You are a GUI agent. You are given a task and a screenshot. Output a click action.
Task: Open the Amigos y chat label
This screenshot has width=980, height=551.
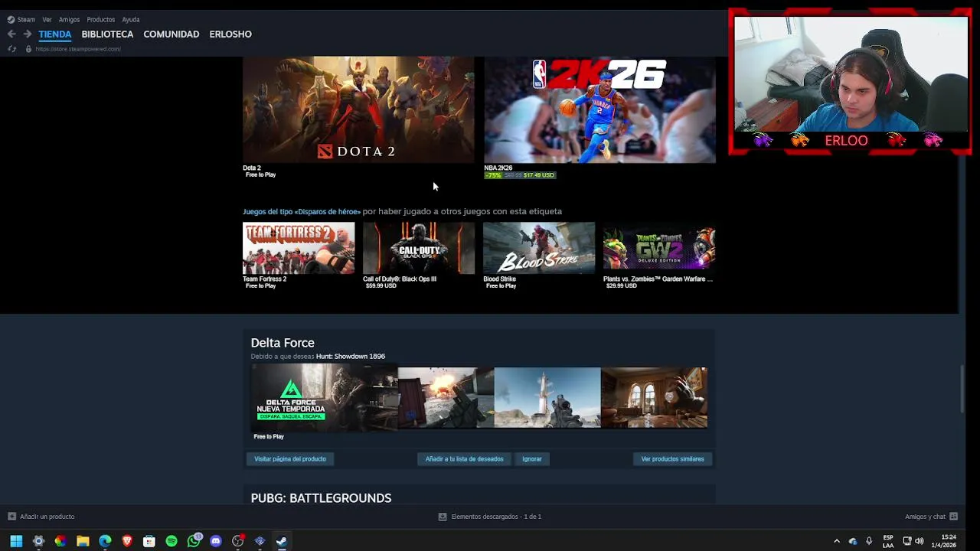925,517
